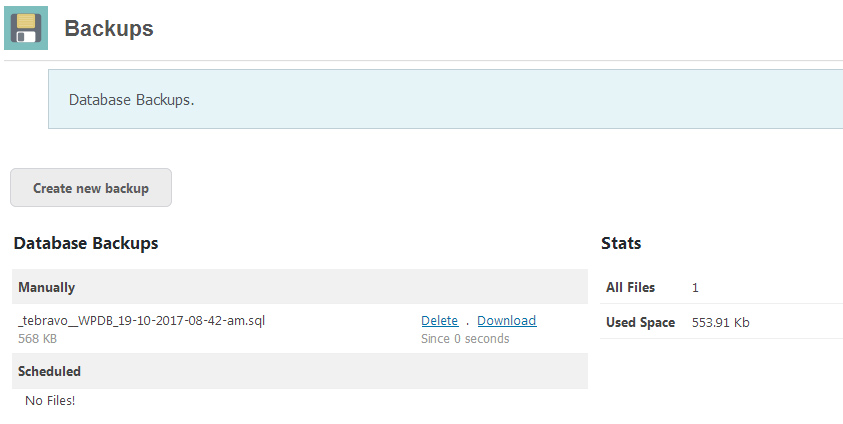Click the All Files label

click(x=630, y=288)
